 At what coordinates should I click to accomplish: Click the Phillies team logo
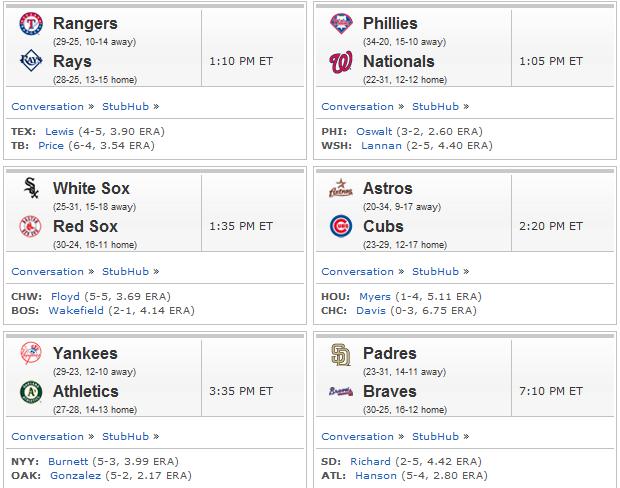pos(341,24)
